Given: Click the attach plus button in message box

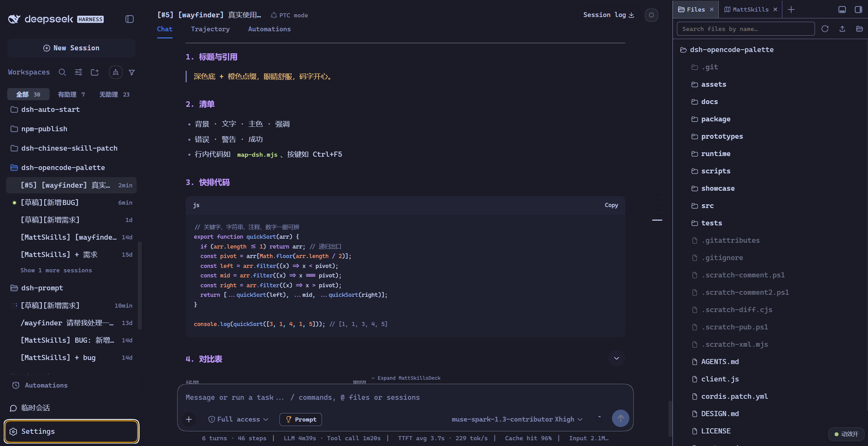Looking at the screenshot, I should [189, 419].
